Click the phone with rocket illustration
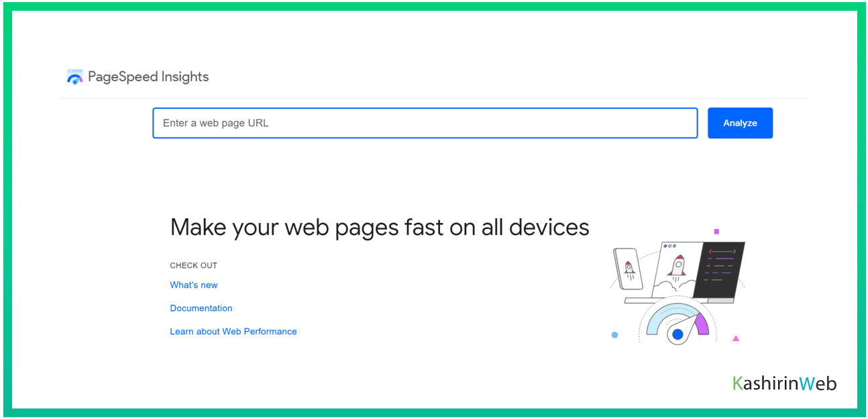 click(x=629, y=268)
